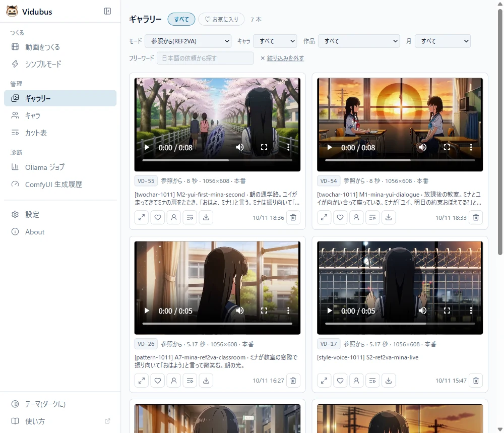The height and width of the screenshot is (433, 504).
Task: Open the キャラ filter dropdown
Action: coord(276,41)
